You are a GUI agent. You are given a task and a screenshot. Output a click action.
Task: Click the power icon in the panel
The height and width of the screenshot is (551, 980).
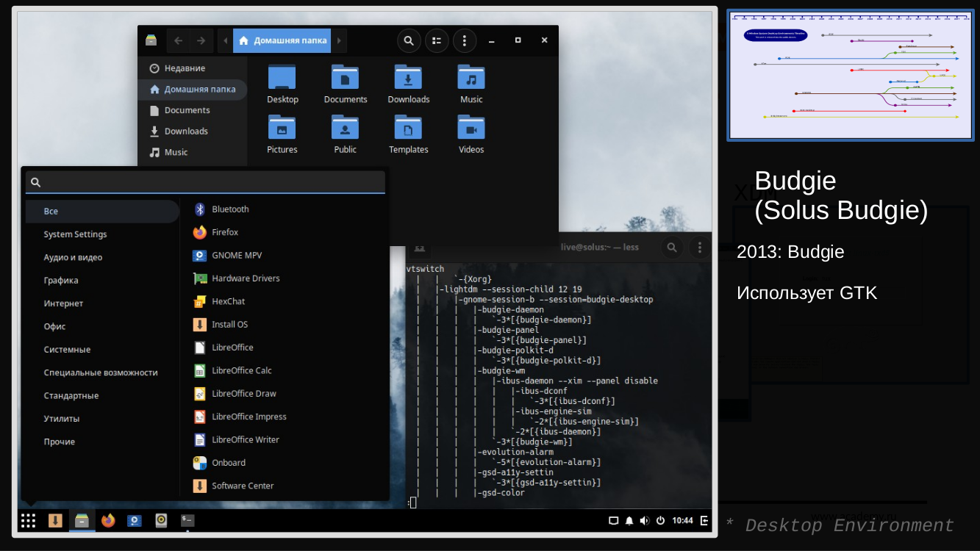pyautogui.click(x=660, y=521)
